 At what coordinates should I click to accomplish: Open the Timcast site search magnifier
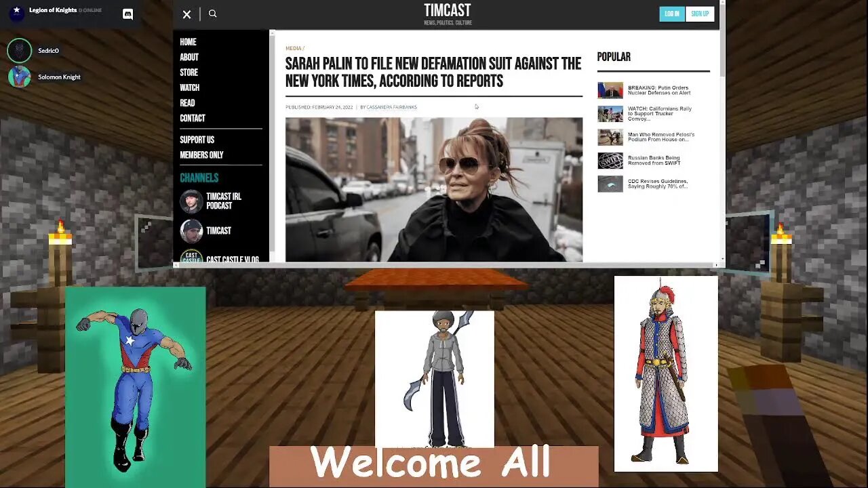pos(212,14)
